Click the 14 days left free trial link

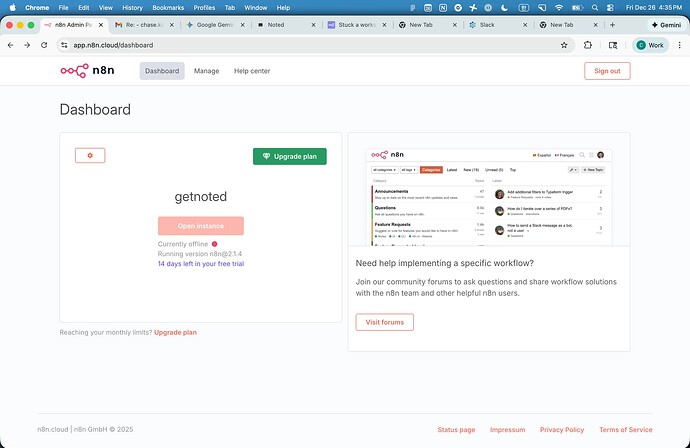coord(201,264)
